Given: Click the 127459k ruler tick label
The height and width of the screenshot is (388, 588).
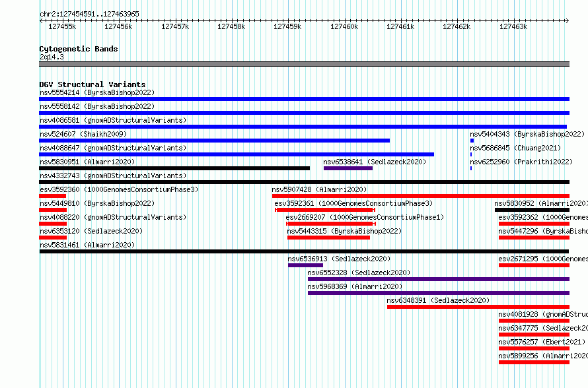Looking at the screenshot, I should click(x=287, y=26).
